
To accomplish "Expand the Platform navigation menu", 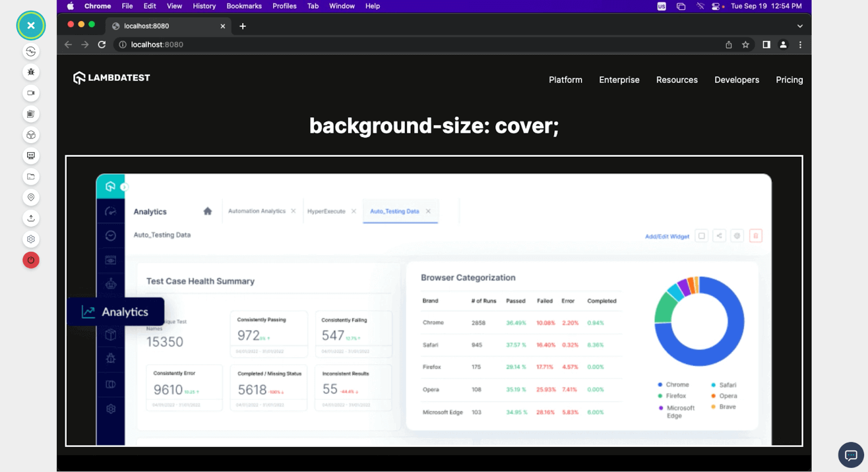I will pyautogui.click(x=565, y=80).
